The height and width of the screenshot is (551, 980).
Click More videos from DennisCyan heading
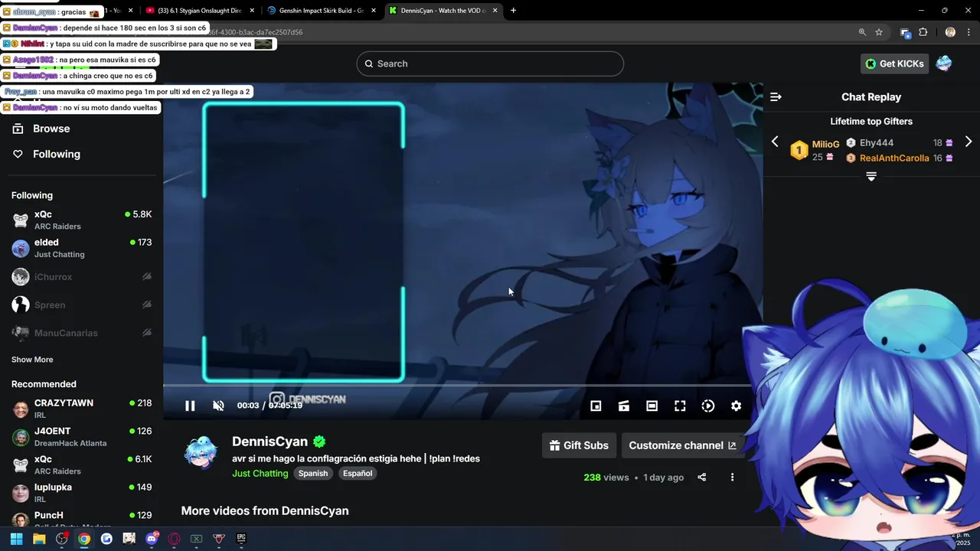[x=265, y=510]
